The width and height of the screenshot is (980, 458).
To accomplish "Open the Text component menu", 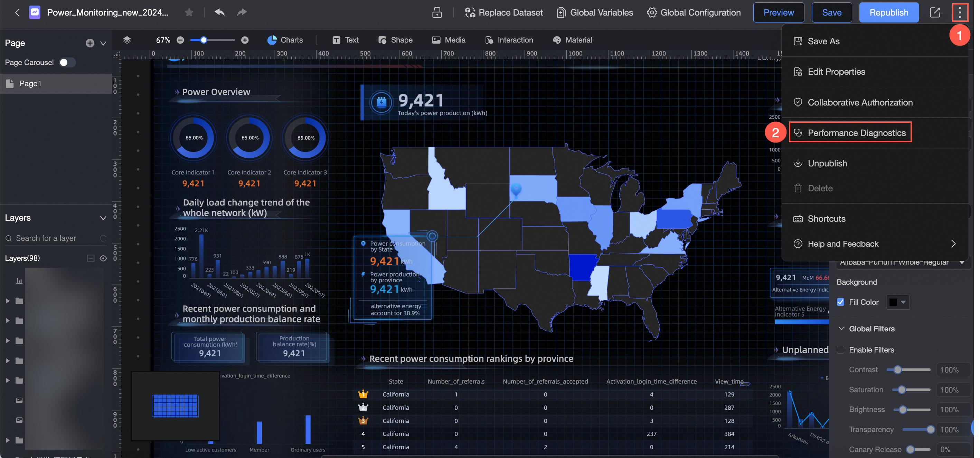I will tap(346, 40).
